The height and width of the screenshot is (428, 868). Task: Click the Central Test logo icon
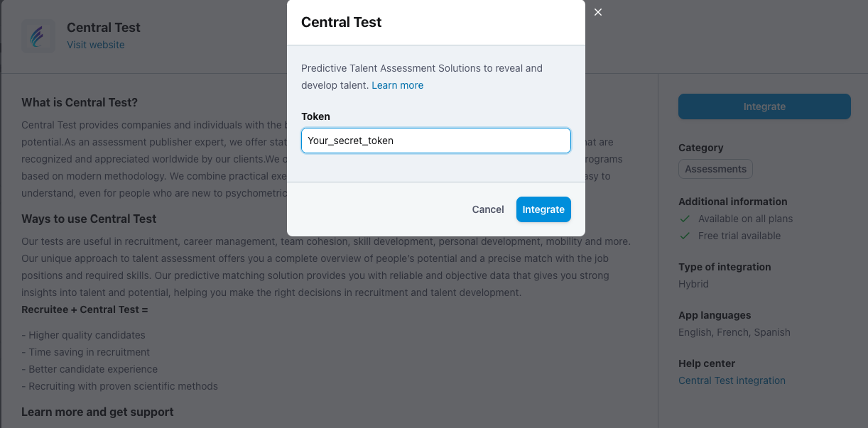pos(38,35)
